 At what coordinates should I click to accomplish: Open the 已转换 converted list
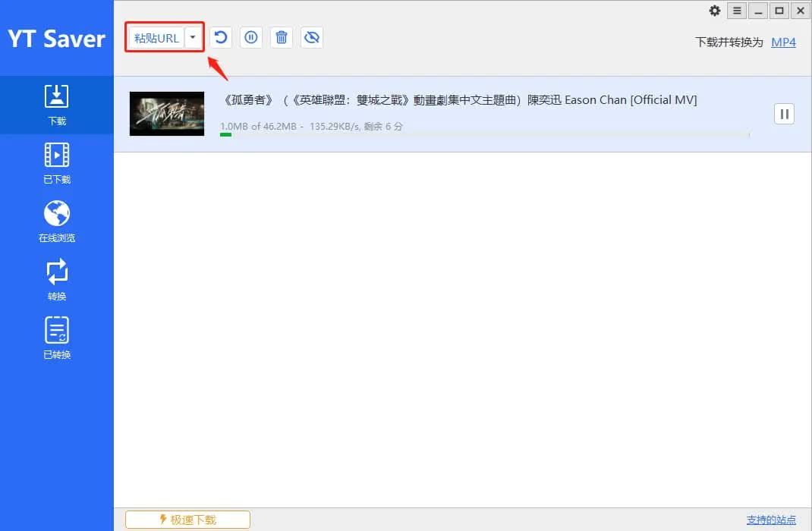(57, 338)
